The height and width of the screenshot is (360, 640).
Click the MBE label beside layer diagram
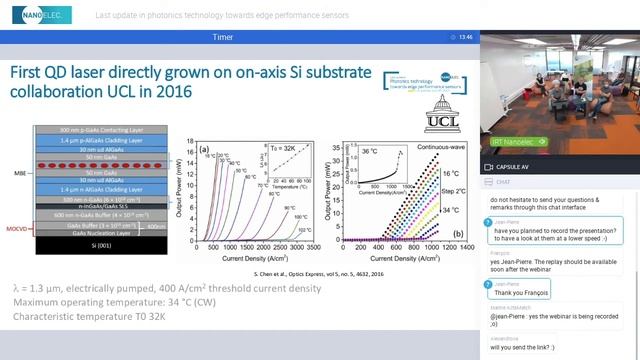coord(20,173)
